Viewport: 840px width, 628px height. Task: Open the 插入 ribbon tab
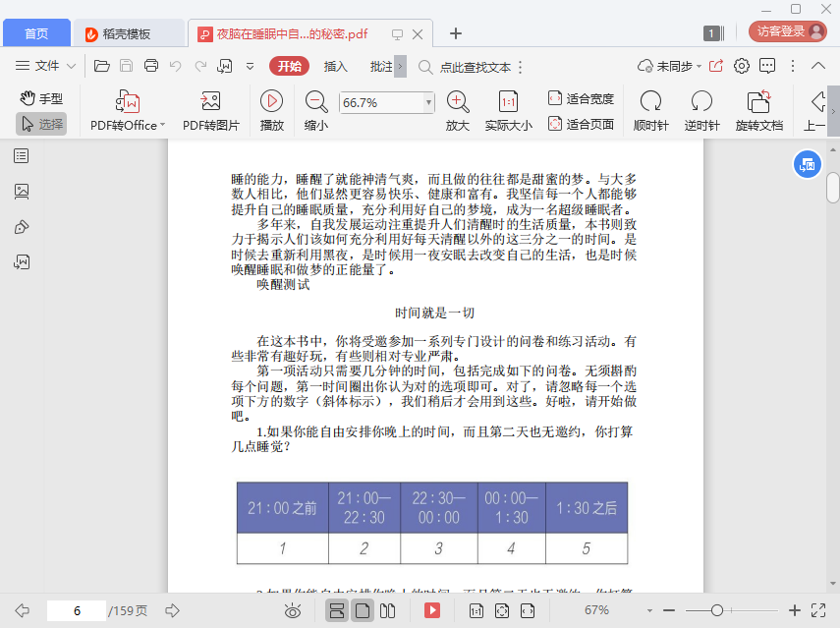click(336, 67)
